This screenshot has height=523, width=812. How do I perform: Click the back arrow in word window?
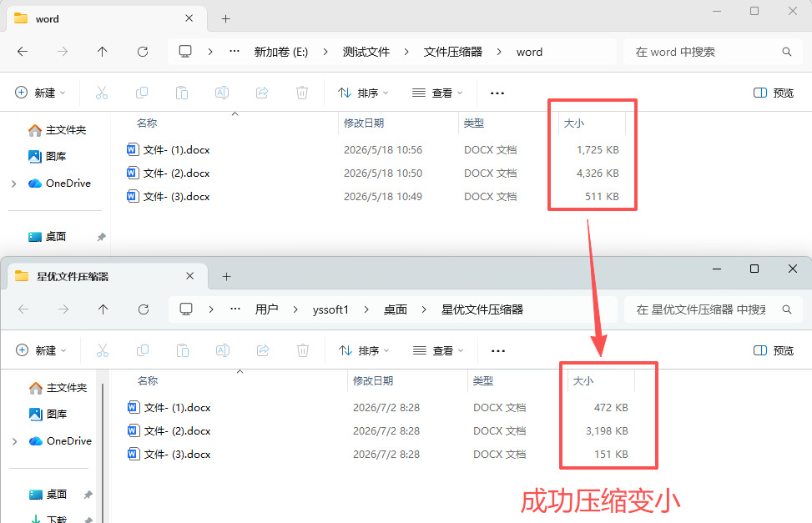(x=23, y=52)
